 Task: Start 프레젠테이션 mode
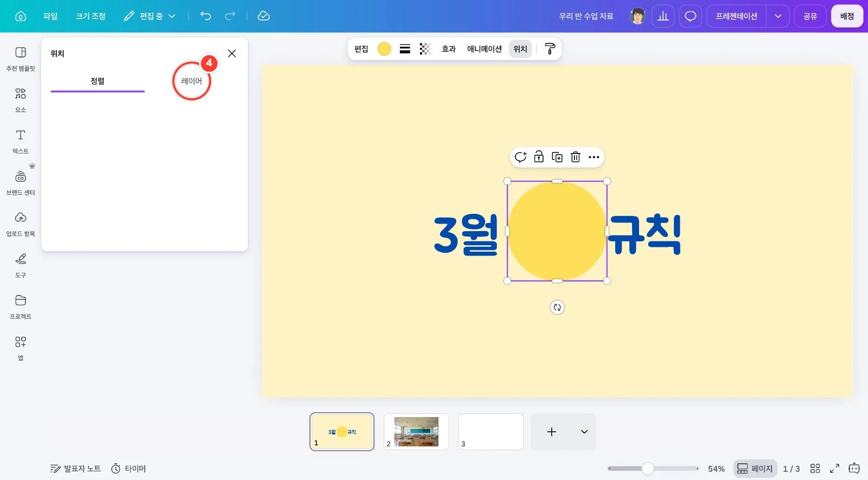tap(736, 16)
